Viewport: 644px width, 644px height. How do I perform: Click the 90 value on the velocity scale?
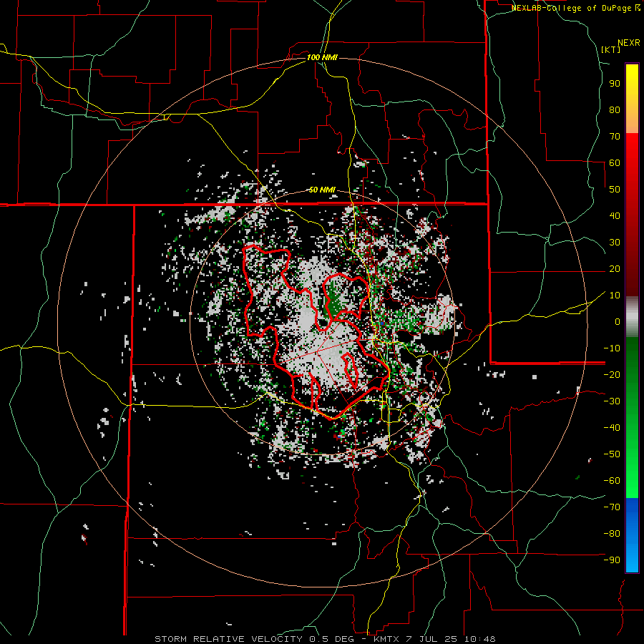(615, 84)
